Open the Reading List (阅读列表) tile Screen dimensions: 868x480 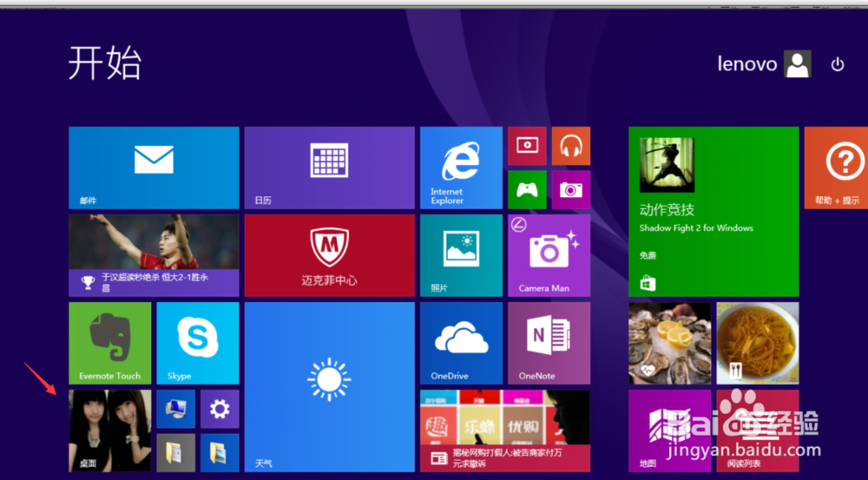758,431
